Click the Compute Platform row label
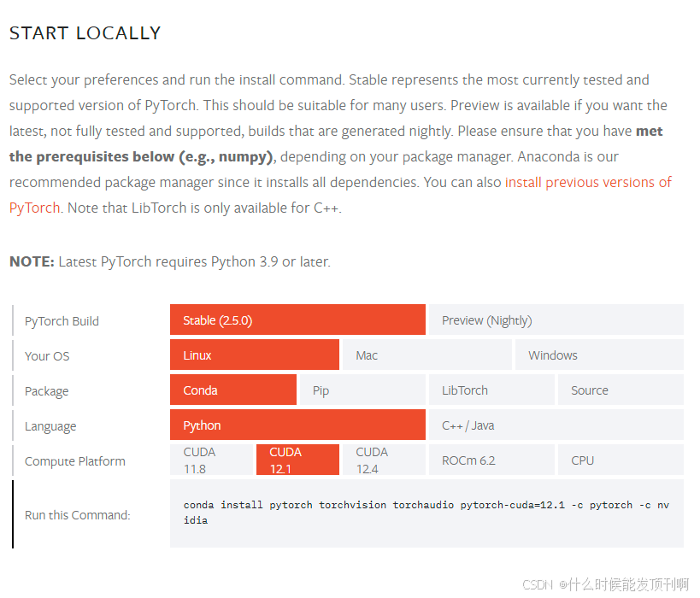The image size is (700, 598). pos(75,461)
